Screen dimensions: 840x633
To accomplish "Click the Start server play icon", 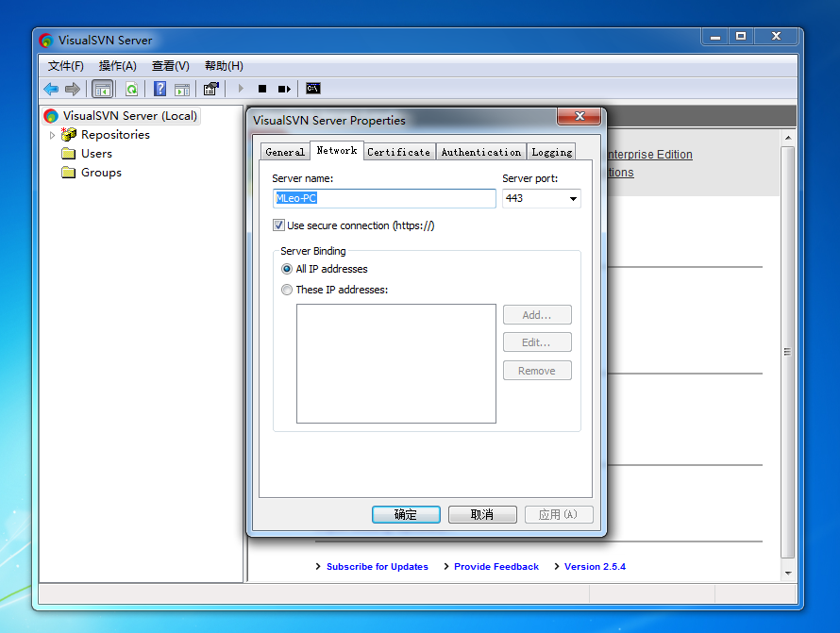I will pos(241,89).
